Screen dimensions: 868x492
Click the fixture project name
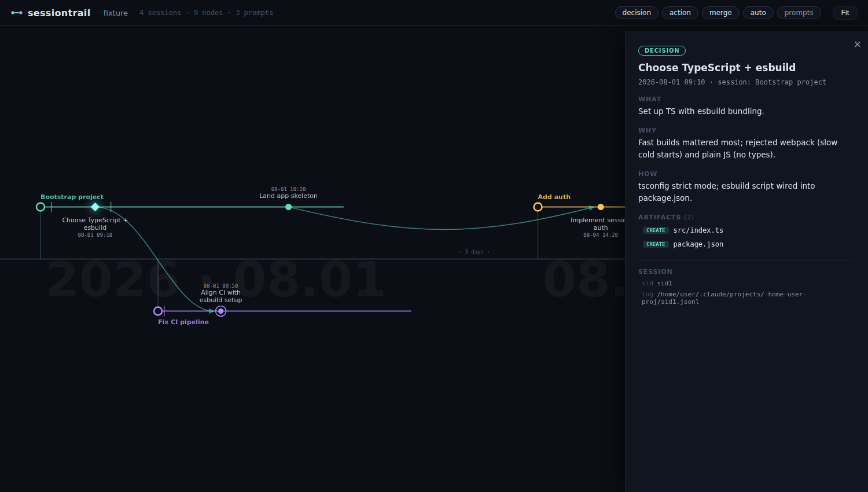pos(115,13)
